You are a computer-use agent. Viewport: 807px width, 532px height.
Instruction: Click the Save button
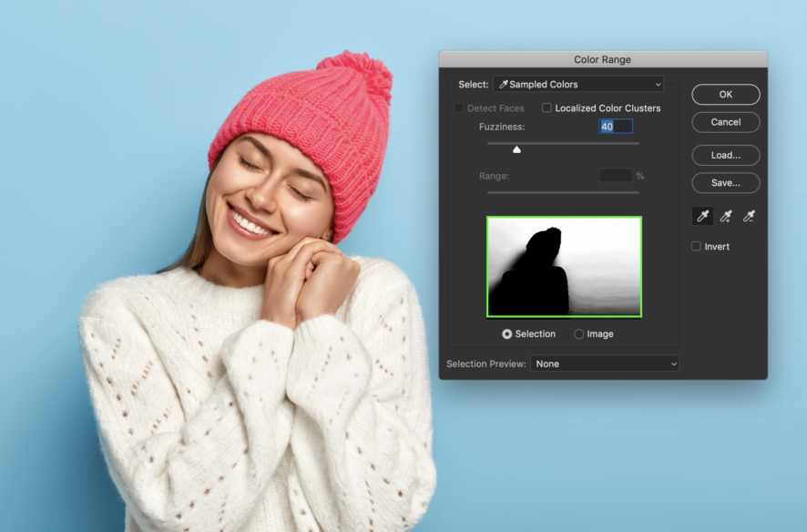(726, 183)
